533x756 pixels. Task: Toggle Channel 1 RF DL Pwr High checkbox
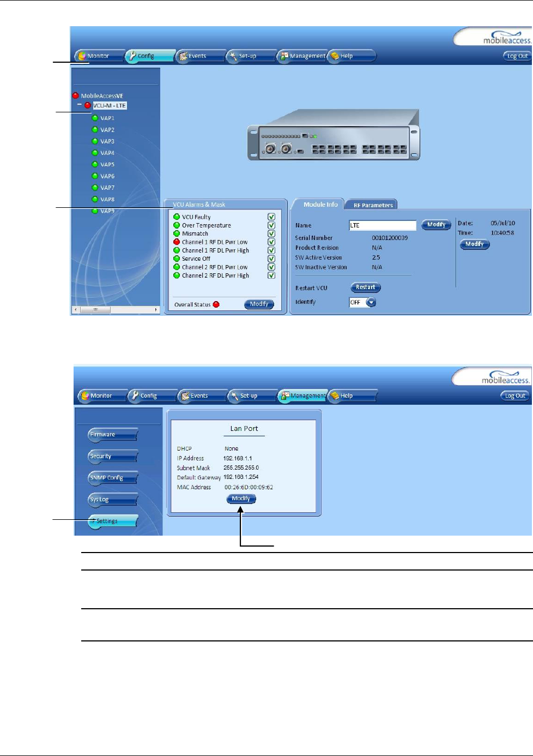point(271,250)
